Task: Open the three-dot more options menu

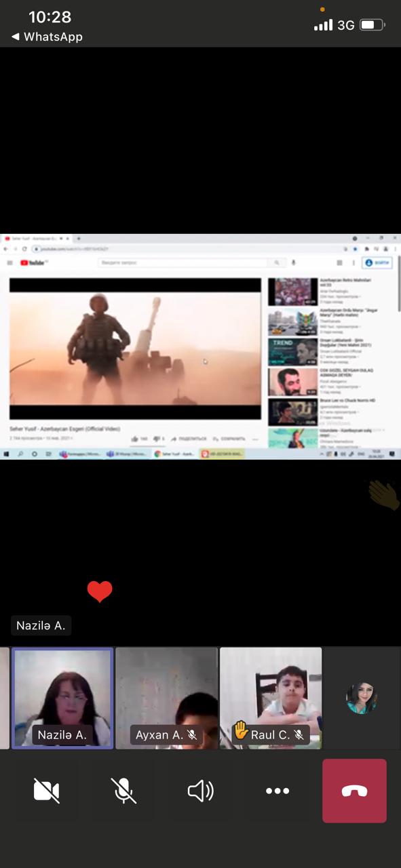Action: coord(278,791)
